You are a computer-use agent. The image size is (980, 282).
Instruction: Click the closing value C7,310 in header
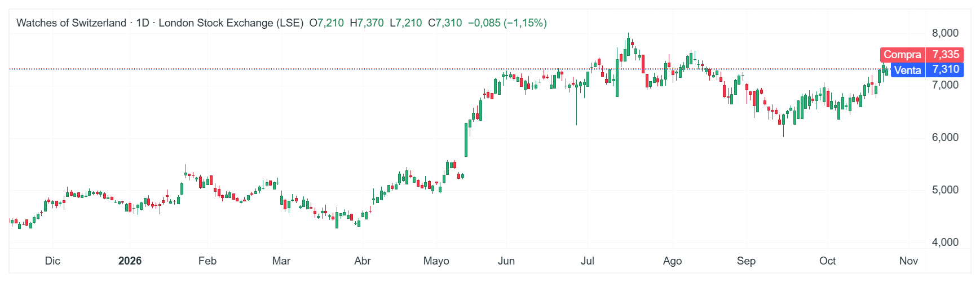(x=445, y=23)
